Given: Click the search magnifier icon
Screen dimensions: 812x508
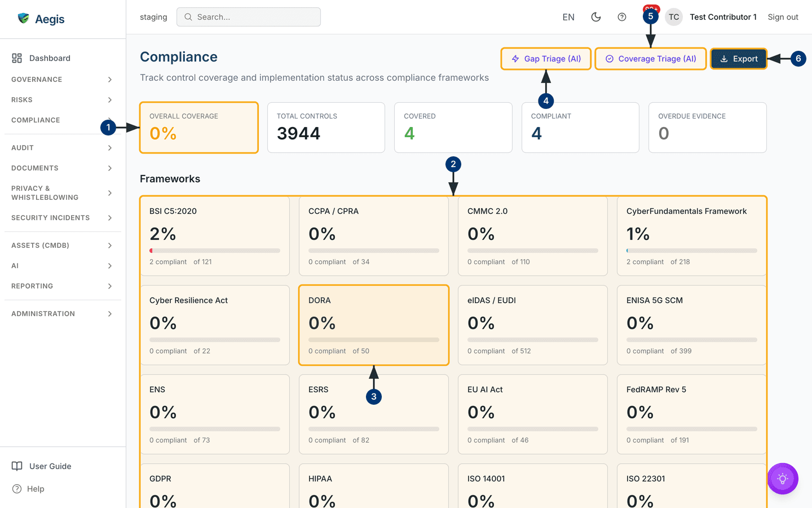Looking at the screenshot, I should pos(188,17).
